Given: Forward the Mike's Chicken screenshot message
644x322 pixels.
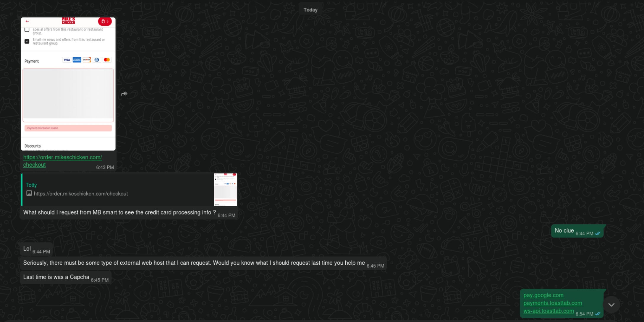Looking at the screenshot, I should 124,94.
